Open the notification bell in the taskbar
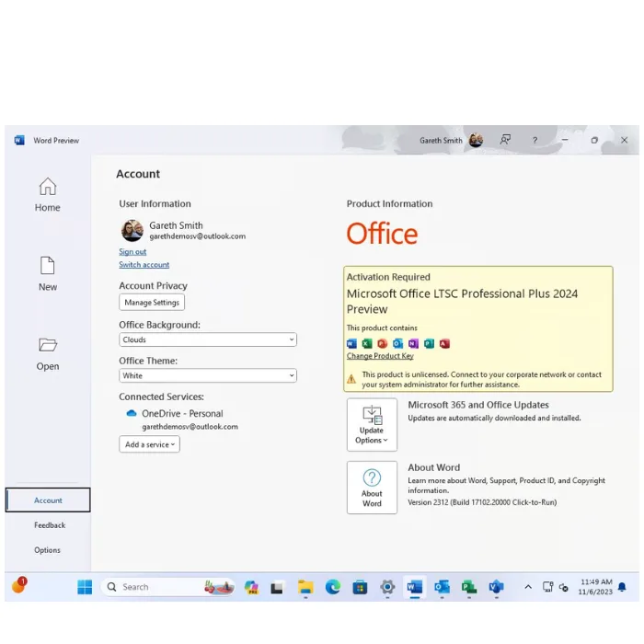 622,587
